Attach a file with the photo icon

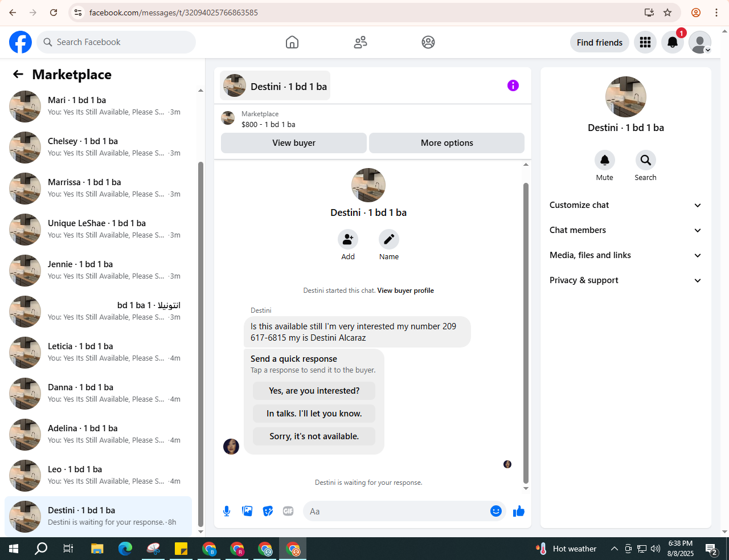[247, 511]
